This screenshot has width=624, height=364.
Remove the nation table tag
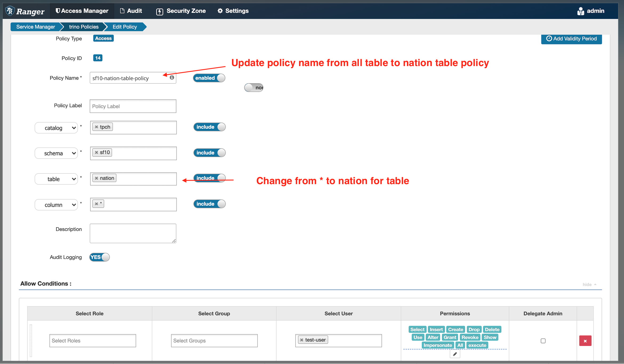coord(97,178)
